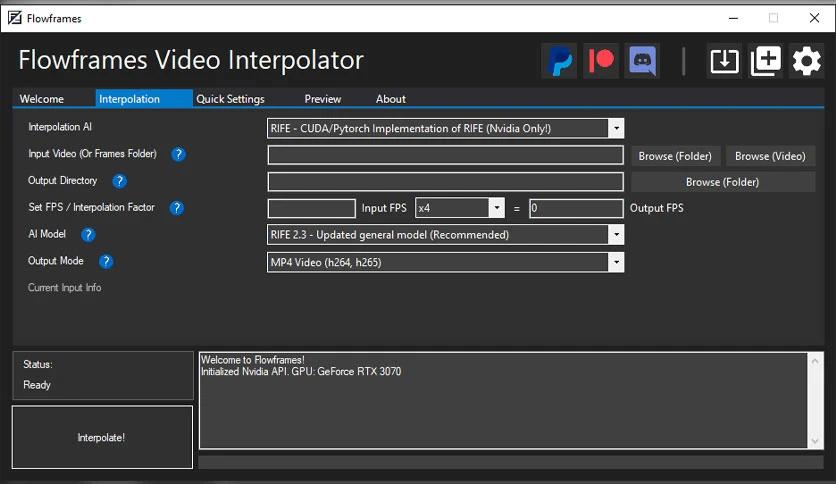Show help for Output Directory
Screen dimensions: 836x484
119,181
